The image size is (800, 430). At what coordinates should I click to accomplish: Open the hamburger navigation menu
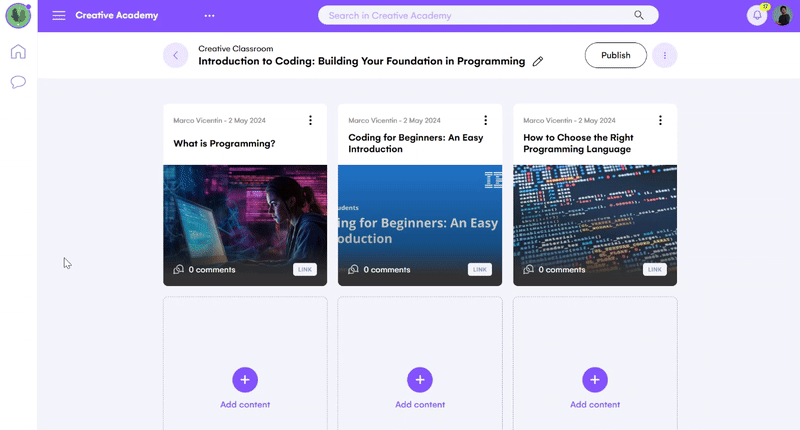[x=59, y=15]
